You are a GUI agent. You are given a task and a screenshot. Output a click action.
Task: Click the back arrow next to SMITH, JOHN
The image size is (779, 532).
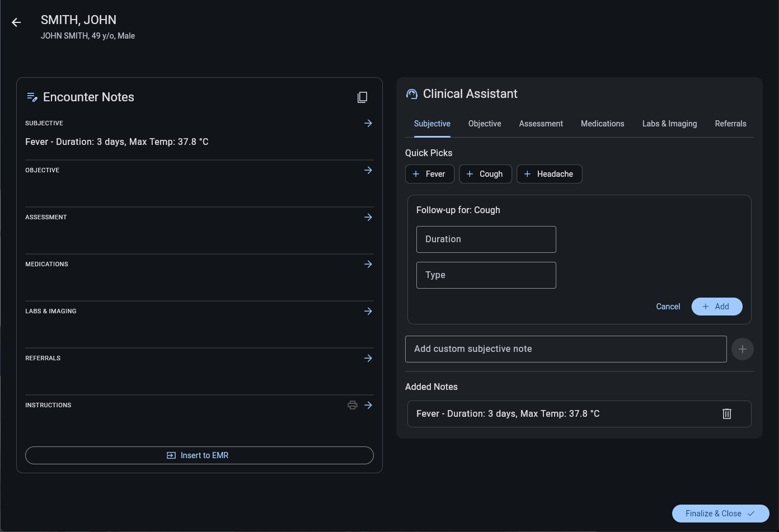click(16, 22)
